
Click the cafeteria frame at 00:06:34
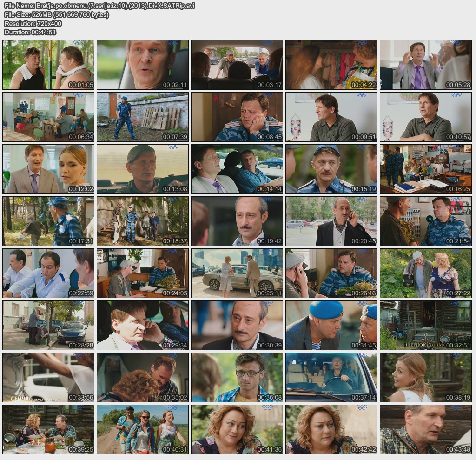point(48,117)
